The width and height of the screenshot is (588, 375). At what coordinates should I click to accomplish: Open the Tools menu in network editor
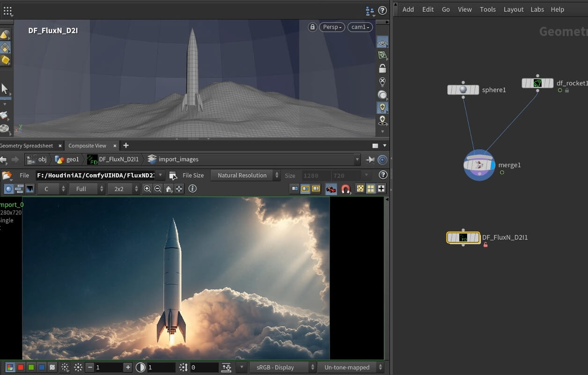(488, 9)
